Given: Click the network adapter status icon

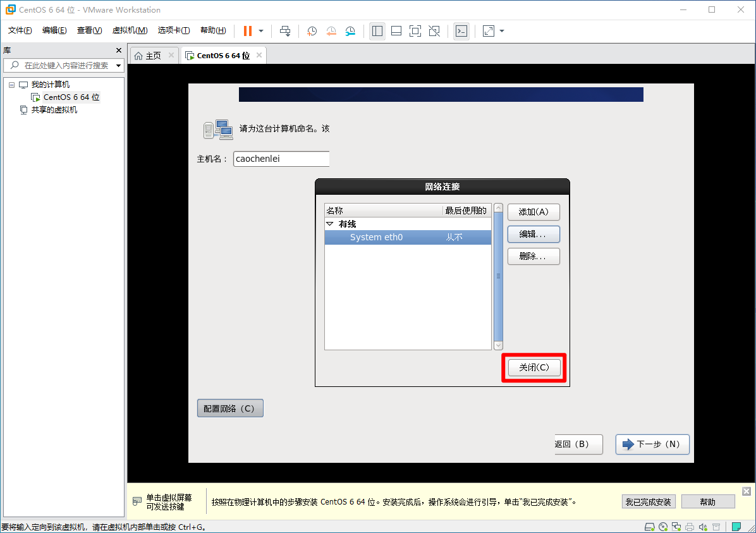Looking at the screenshot, I should click(x=676, y=527).
